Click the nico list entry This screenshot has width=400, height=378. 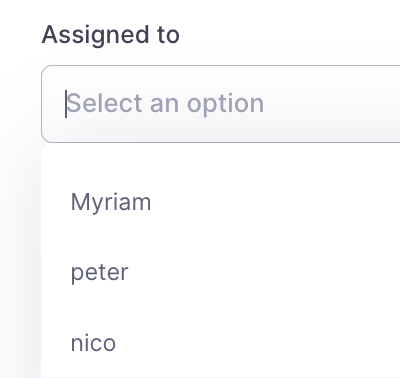[221, 343]
